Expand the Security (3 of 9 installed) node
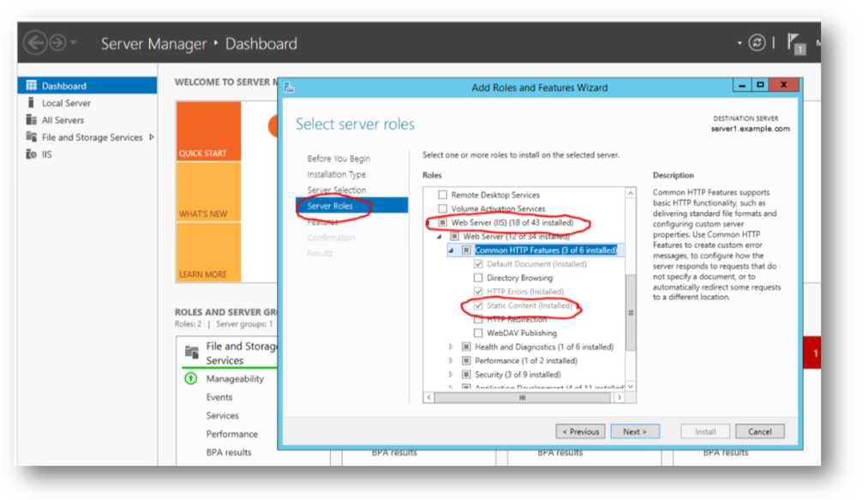This screenshot has width=868, height=500. click(452, 374)
